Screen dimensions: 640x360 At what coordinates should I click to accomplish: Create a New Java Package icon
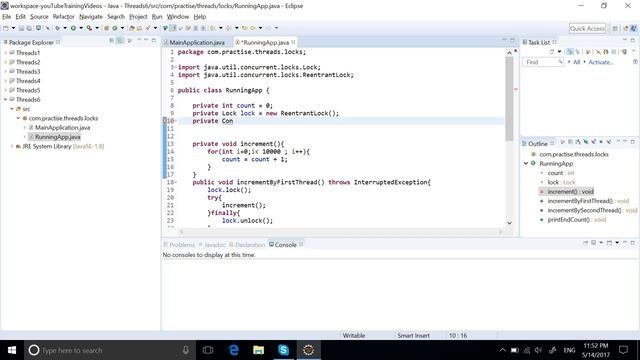tap(106, 28)
